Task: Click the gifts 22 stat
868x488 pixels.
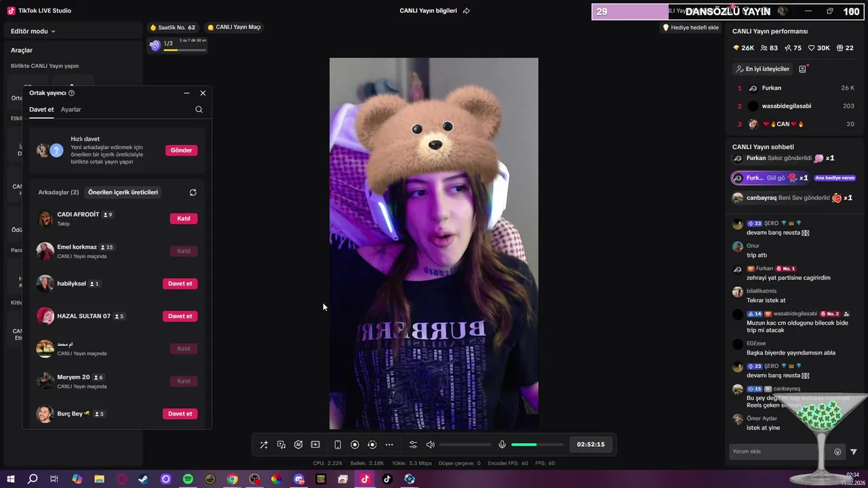Action: point(845,48)
